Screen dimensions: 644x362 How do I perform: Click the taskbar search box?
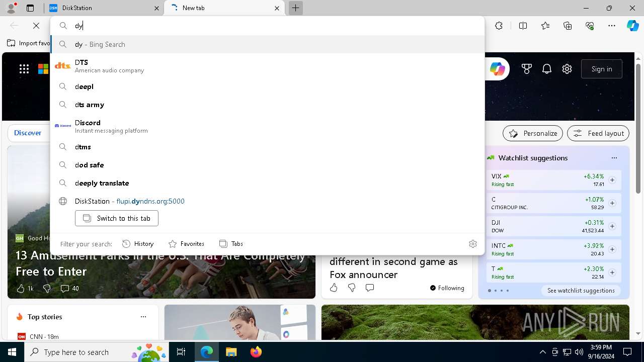click(98, 352)
